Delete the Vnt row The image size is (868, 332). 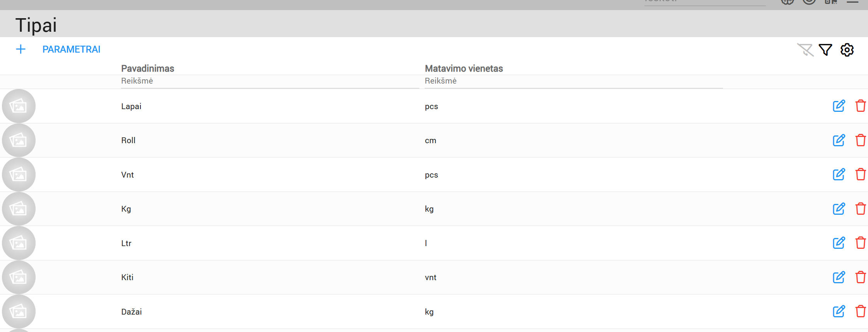pos(860,175)
